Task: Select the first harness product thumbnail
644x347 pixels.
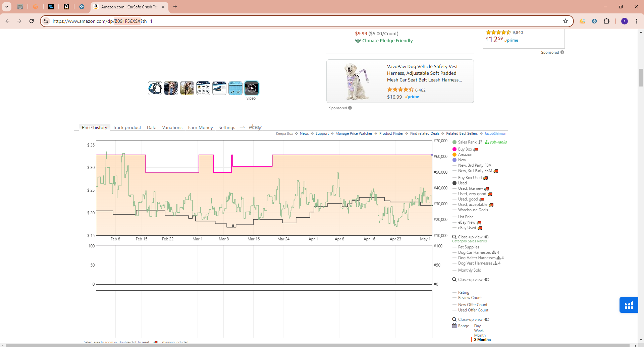Action: pyautogui.click(x=155, y=88)
